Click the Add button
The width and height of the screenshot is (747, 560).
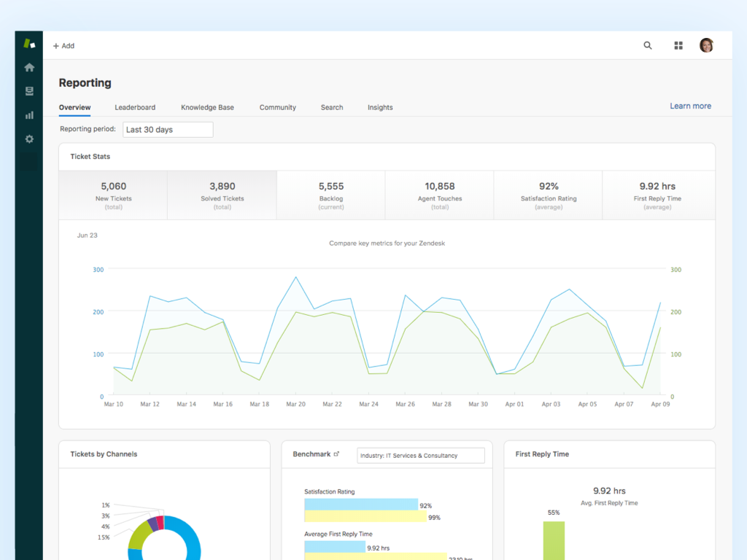(63, 46)
